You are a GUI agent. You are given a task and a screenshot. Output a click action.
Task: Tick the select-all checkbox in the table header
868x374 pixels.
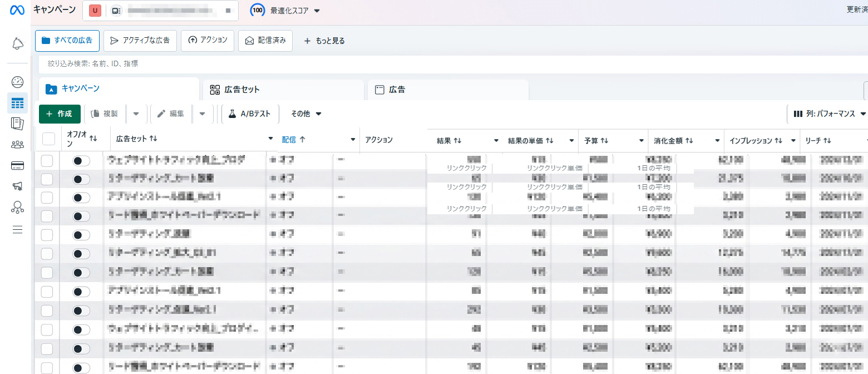click(x=48, y=139)
